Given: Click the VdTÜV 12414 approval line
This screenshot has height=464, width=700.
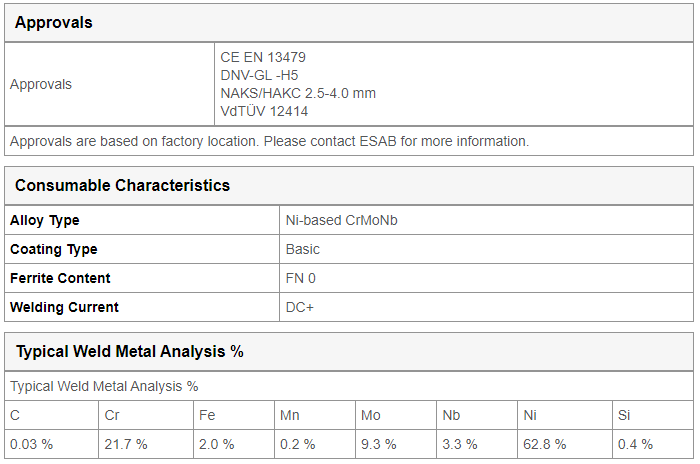Looking at the screenshot, I should [264, 111].
